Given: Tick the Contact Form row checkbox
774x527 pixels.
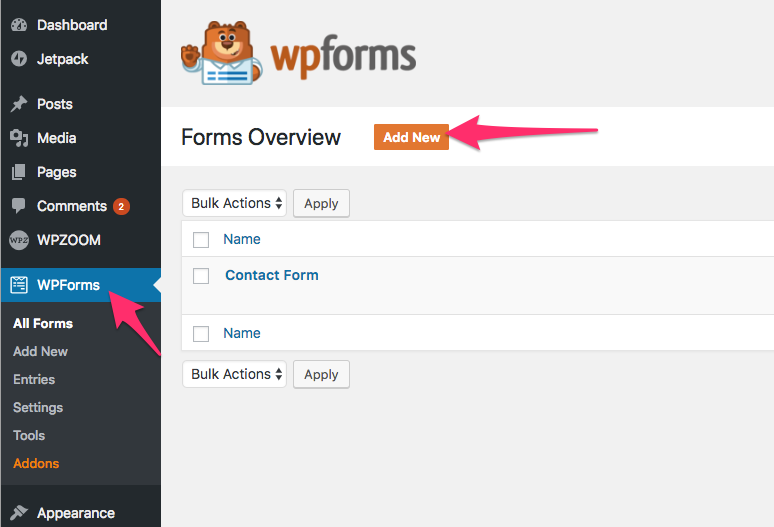Looking at the screenshot, I should [x=201, y=276].
